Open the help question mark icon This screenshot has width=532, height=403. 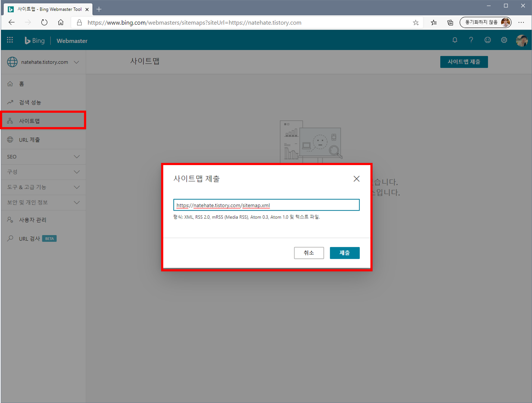click(471, 40)
